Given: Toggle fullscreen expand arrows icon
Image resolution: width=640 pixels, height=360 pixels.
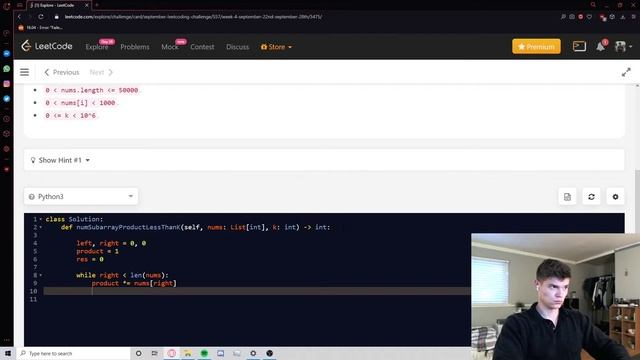Looking at the screenshot, I should (x=626, y=72).
